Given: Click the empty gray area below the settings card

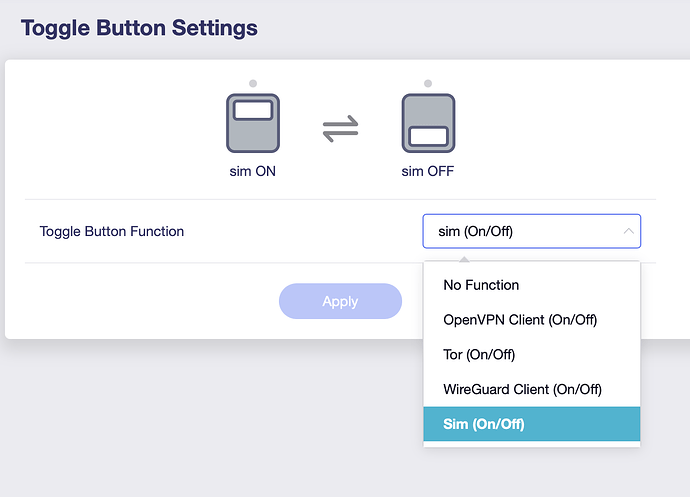Looking at the screenshot, I should tap(200, 420).
